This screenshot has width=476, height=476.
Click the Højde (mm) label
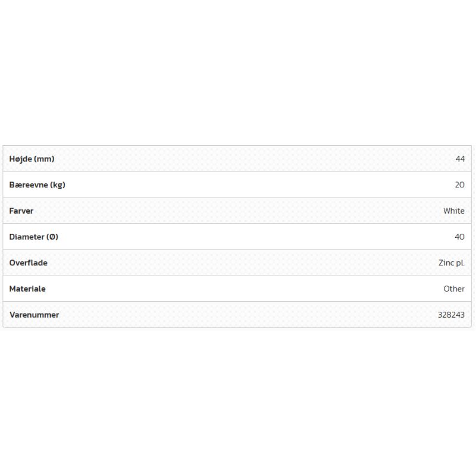pyautogui.click(x=32, y=159)
